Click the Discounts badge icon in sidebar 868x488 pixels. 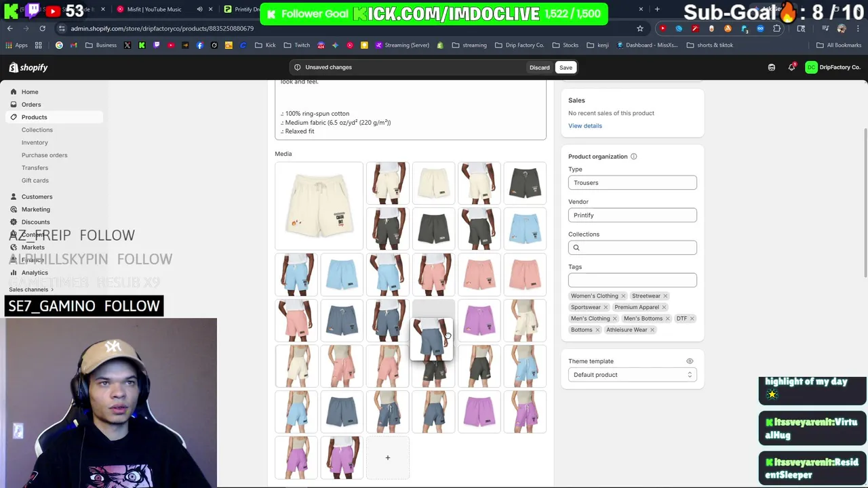click(x=14, y=222)
